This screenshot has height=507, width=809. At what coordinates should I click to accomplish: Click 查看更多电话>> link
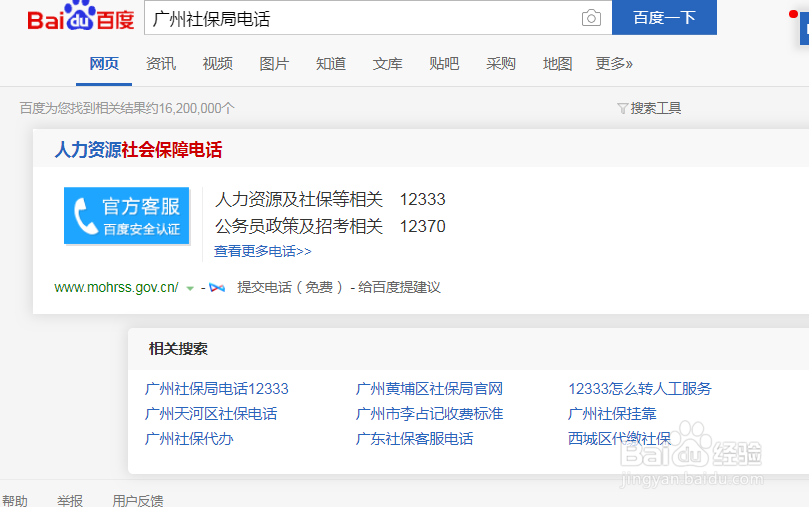click(x=263, y=251)
